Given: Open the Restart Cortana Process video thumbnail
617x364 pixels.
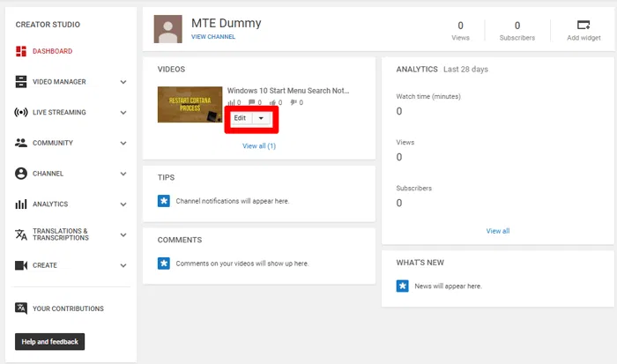Looking at the screenshot, I should (x=190, y=105).
